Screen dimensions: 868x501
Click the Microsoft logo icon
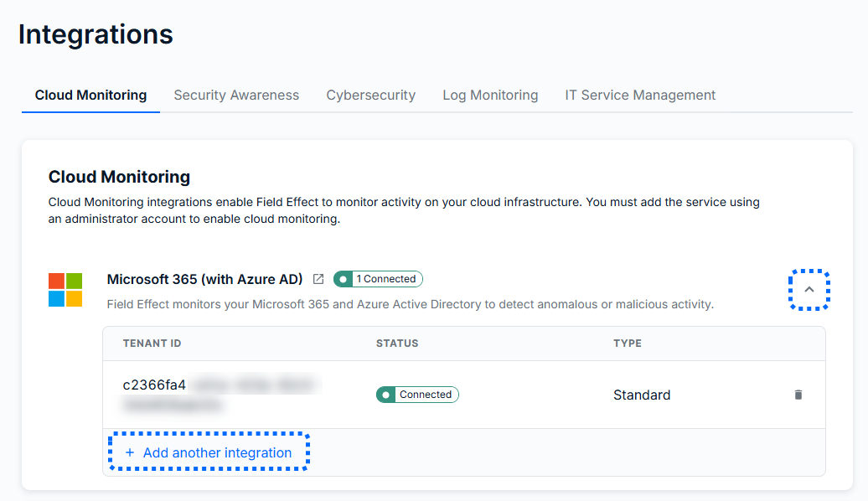[x=65, y=290]
